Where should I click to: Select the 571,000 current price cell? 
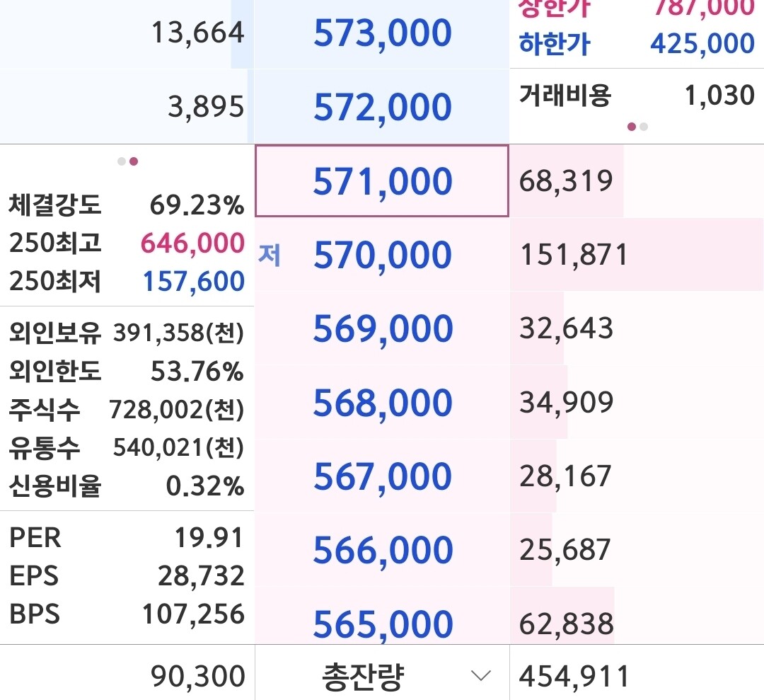coord(382,181)
